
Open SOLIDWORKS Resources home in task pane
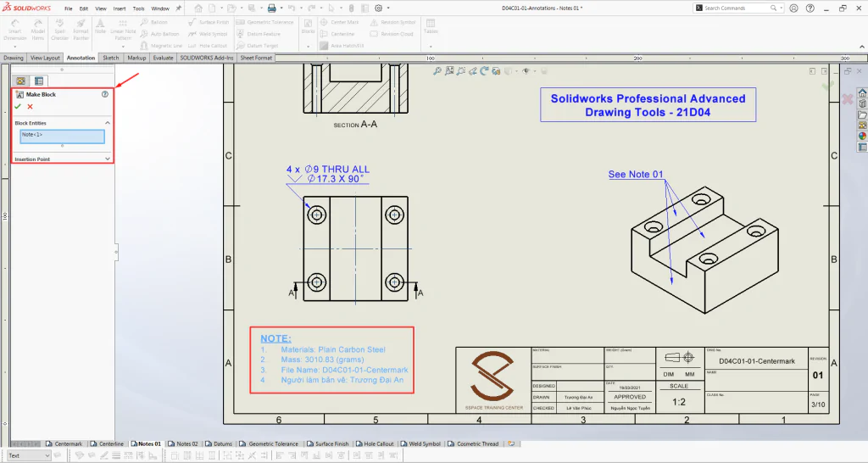(x=862, y=92)
